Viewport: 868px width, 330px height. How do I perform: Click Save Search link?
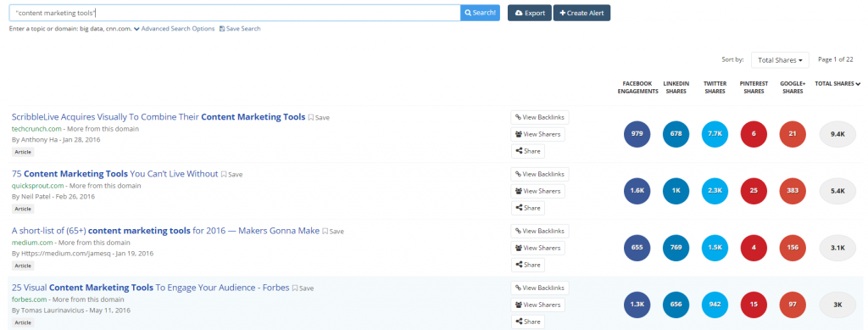240,29
